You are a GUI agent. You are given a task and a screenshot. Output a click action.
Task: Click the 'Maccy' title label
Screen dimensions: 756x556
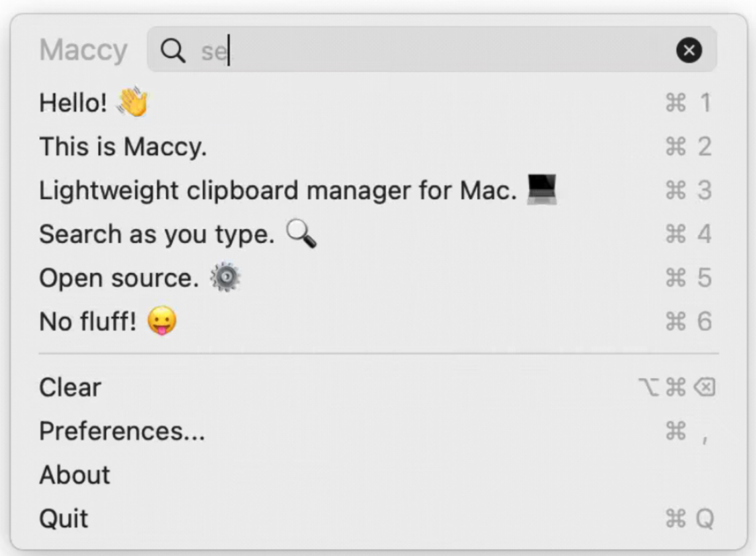pos(83,50)
